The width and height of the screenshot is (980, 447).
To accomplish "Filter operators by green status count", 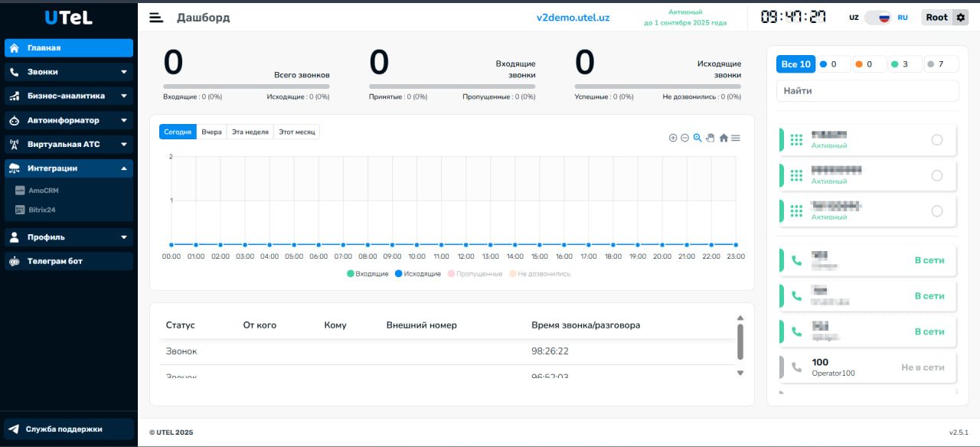I will (905, 64).
